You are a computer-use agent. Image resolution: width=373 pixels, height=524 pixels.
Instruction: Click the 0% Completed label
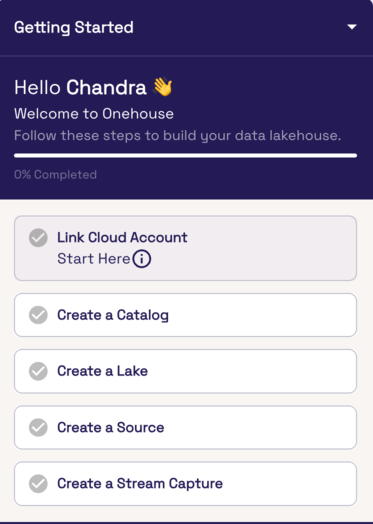(55, 174)
